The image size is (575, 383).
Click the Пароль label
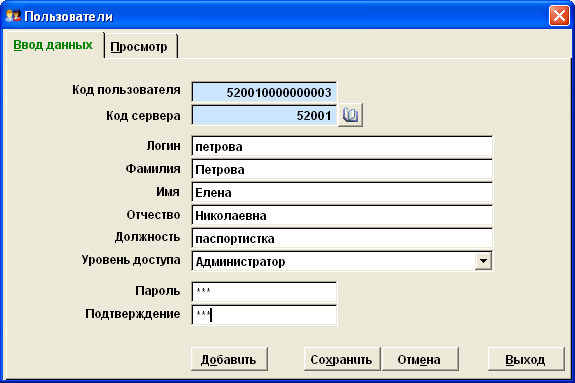click(158, 291)
